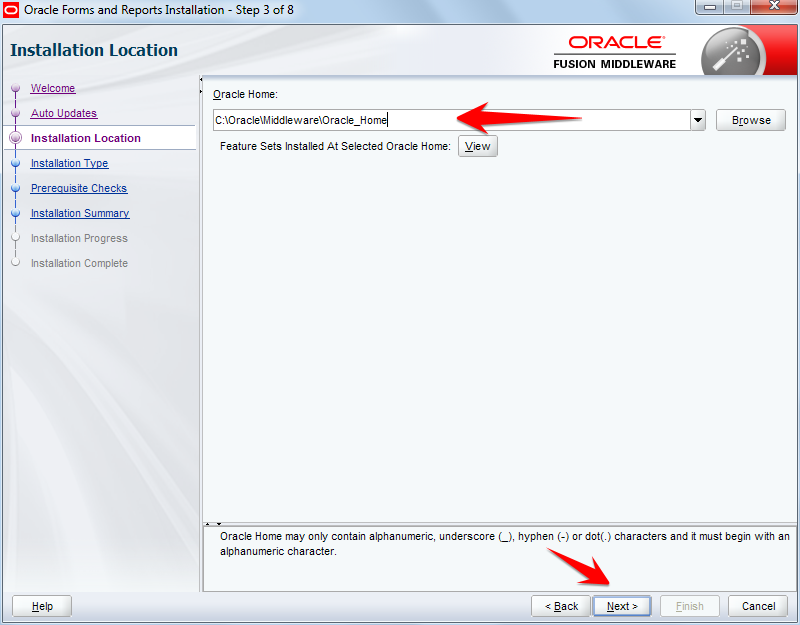Minimize the installer window
The width and height of the screenshot is (800, 625).
coord(710,7)
